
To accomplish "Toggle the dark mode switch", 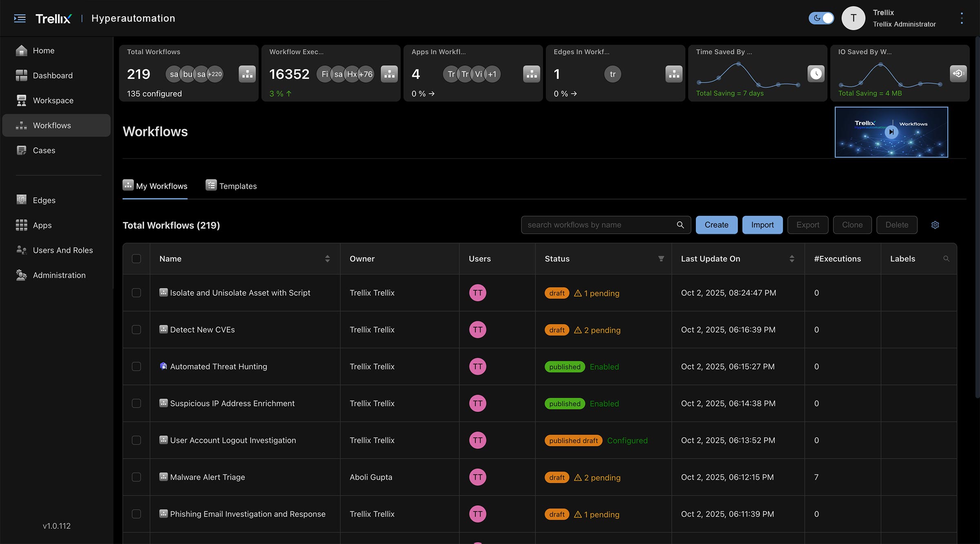I will pos(821,18).
